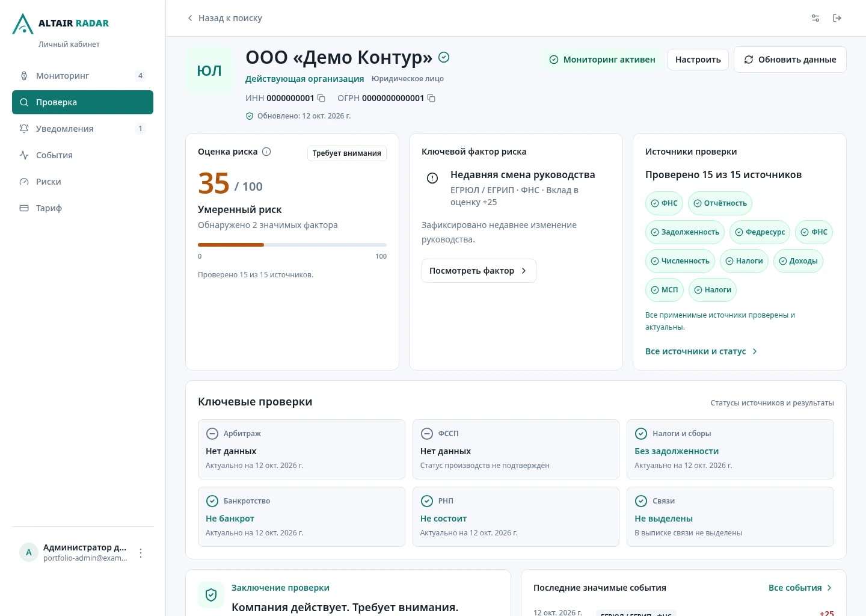Click the risk score info icon

click(x=266, y=152)
